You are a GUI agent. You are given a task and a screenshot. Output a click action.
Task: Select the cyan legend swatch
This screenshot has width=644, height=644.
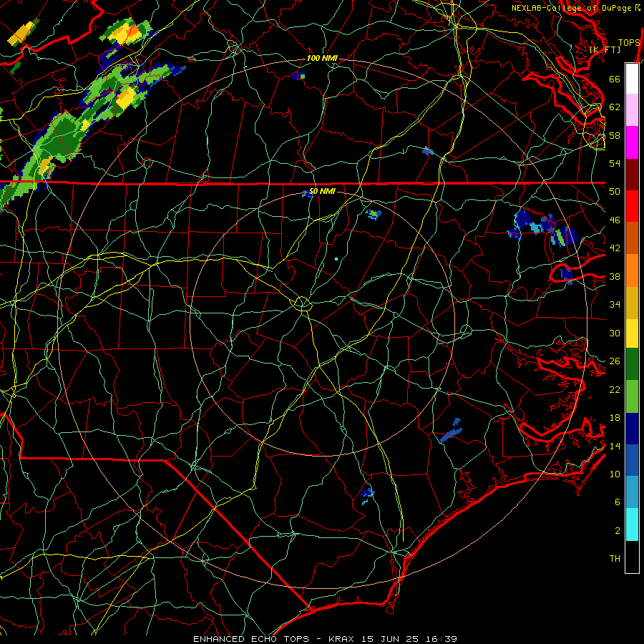coord(632,525)
